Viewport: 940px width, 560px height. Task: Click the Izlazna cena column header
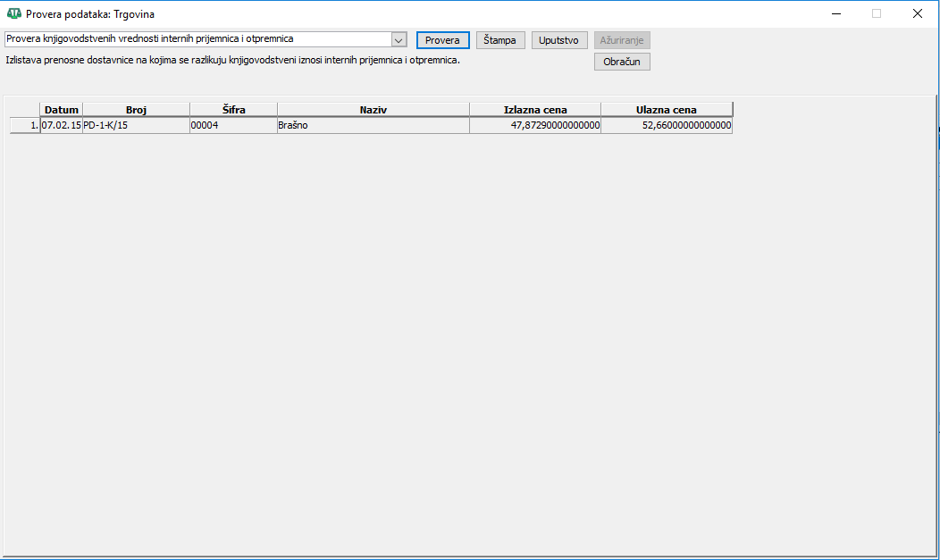click(x=534, y=110)
